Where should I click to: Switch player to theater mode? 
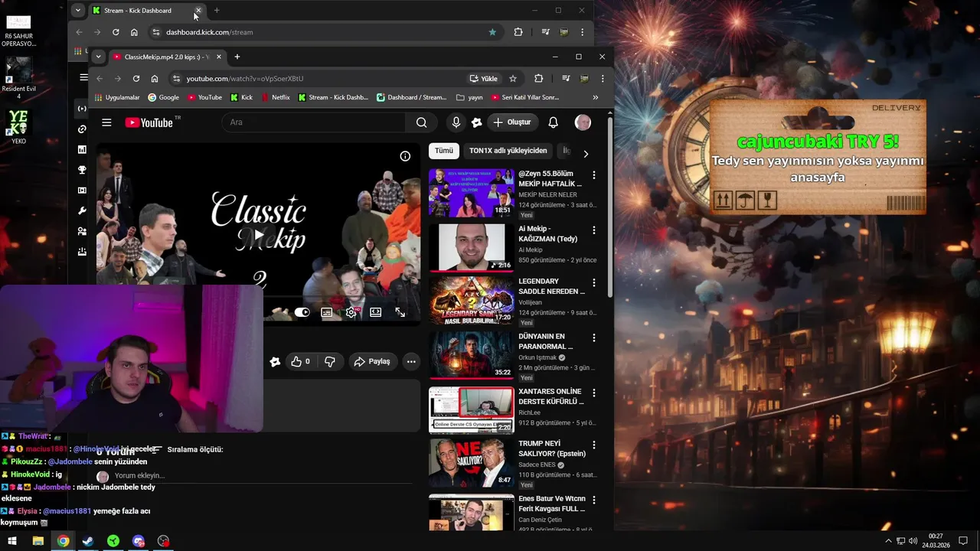click(376, 312)
